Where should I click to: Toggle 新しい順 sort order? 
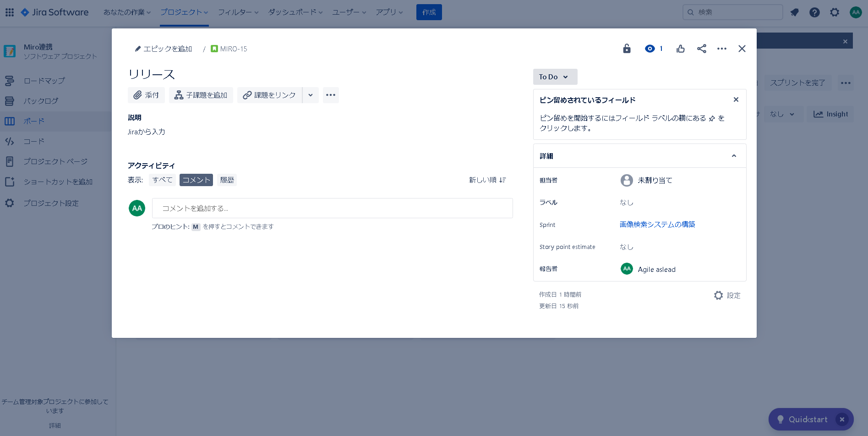487,180
